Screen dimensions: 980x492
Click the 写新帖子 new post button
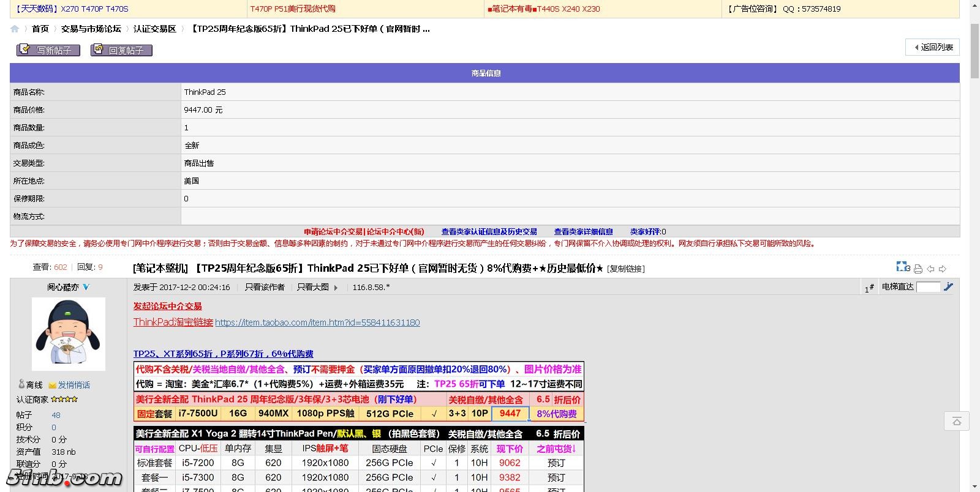(48, 50)
